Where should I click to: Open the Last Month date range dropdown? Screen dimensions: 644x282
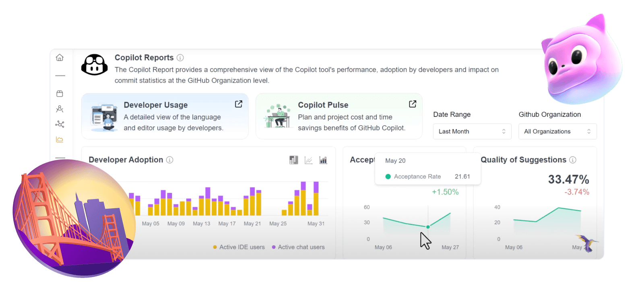[x=472, y=131]
